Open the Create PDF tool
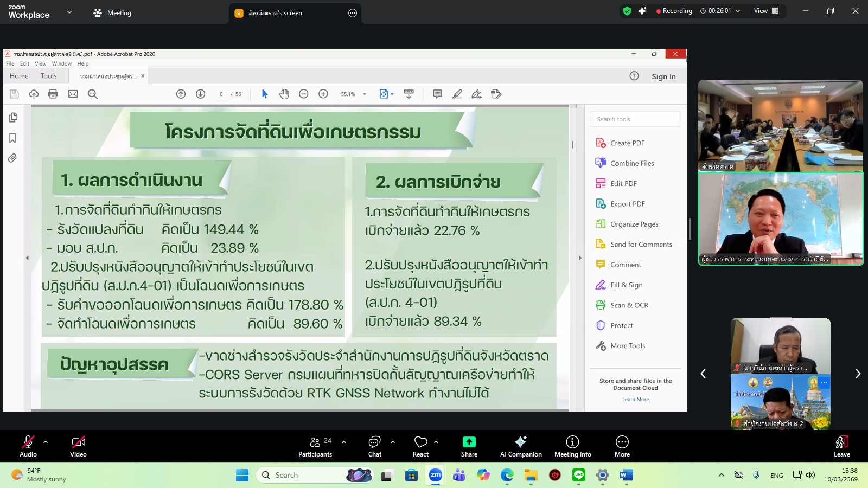Image resolution: width=868 pixels, height=488 pixels. click(627, 143)
